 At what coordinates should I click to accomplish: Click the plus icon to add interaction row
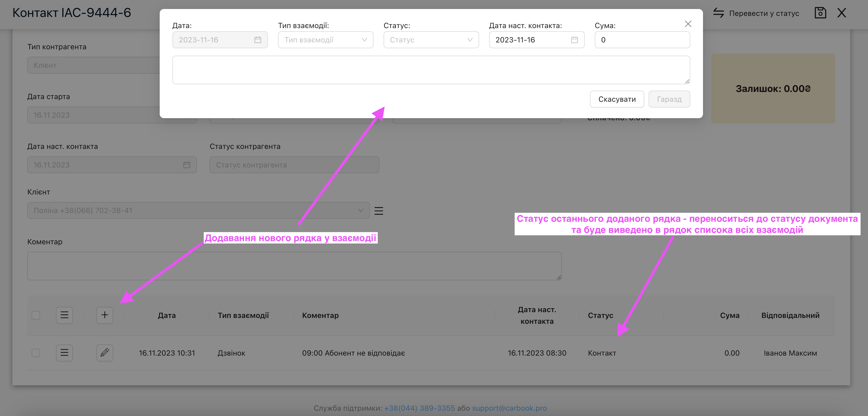(105, 315)
